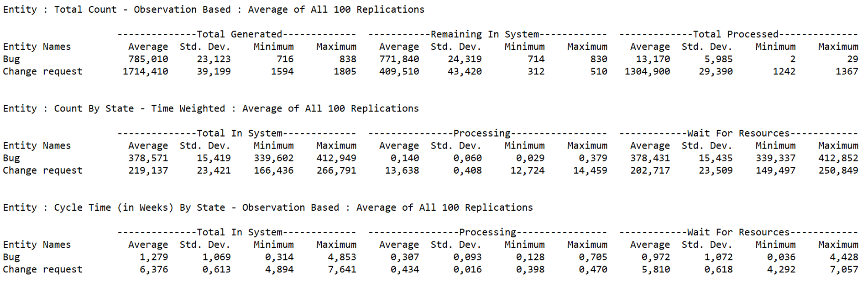Select Change request remaining average 409,510
This screenshot has width=868, height=293.
pos(399,72)
